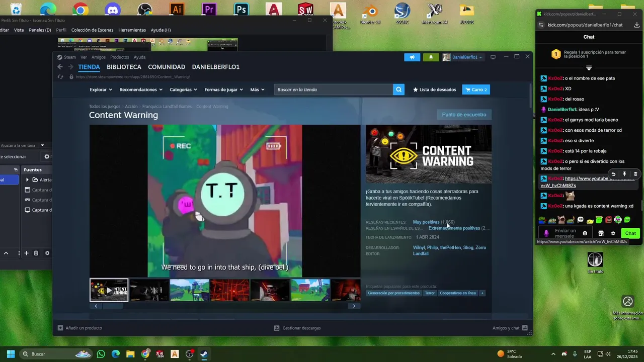The height and width of the screenshot is (362, 644).
Task: Click the Punto de encuentro button
Action: [x=464, y=115]
